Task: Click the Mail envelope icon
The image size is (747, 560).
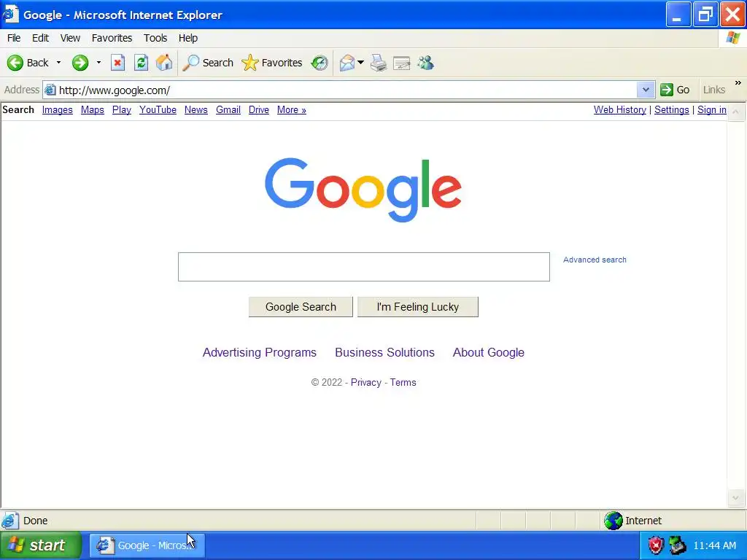Action: tap(347, 63)
